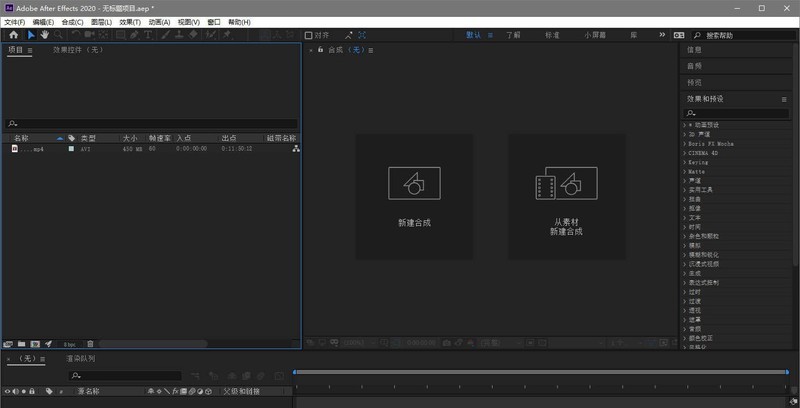Show more workspaces via the >> chevron
The width and height of the screenshot is (800, 408).
click(x=661, y=34)
